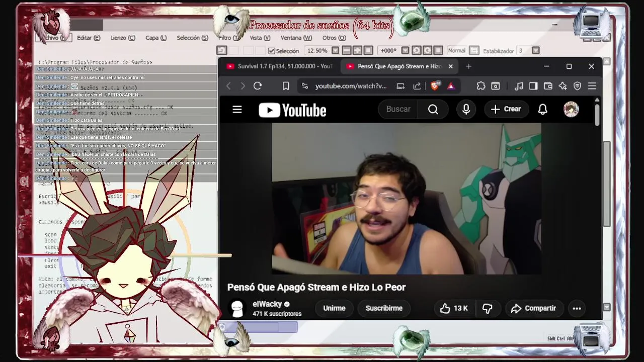
Task: Open the YouTube guide hamburger menu
Action: click(x=237, y=109)
